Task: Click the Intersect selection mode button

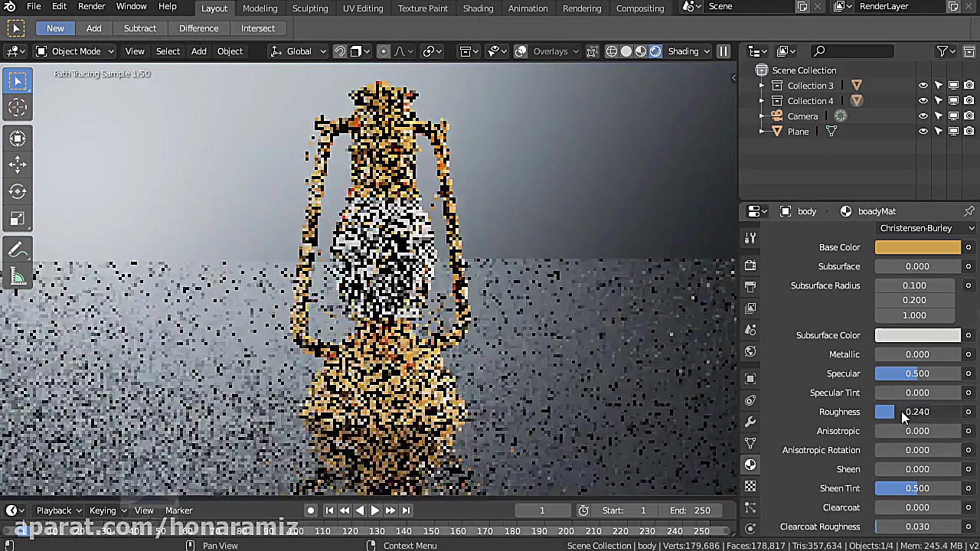Action: pos(258,28)
